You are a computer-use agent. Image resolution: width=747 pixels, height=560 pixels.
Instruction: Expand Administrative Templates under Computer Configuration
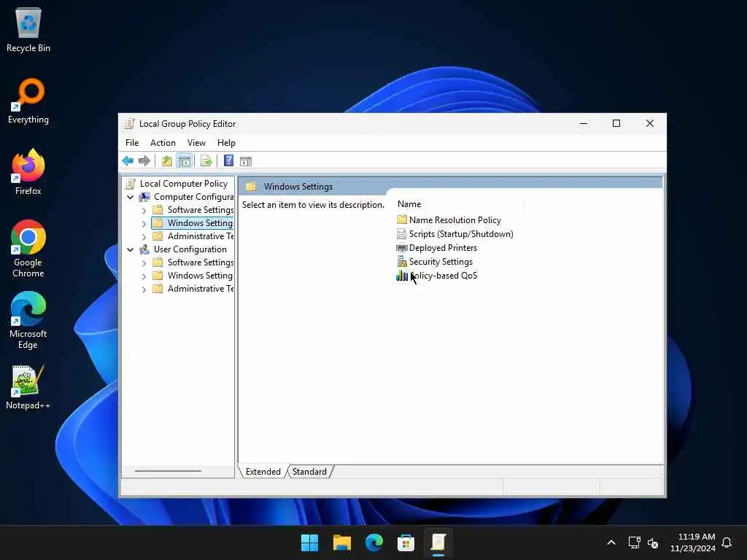tap(144, 236)
